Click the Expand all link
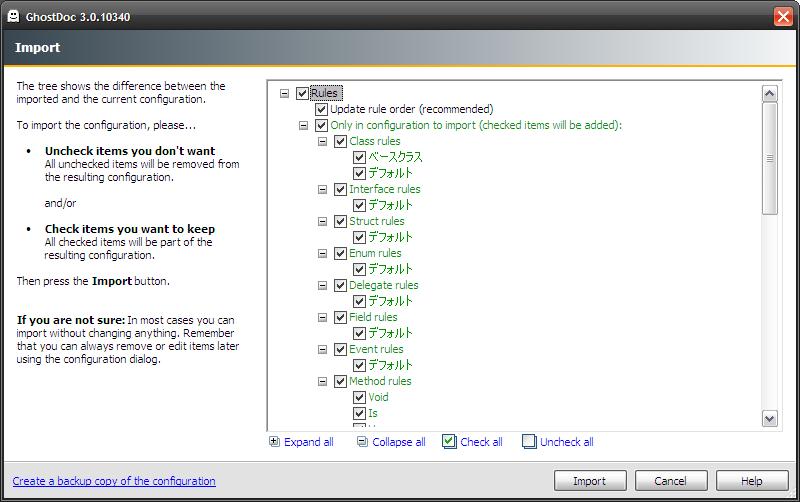The image size is (800, 502). coord(309,442)
